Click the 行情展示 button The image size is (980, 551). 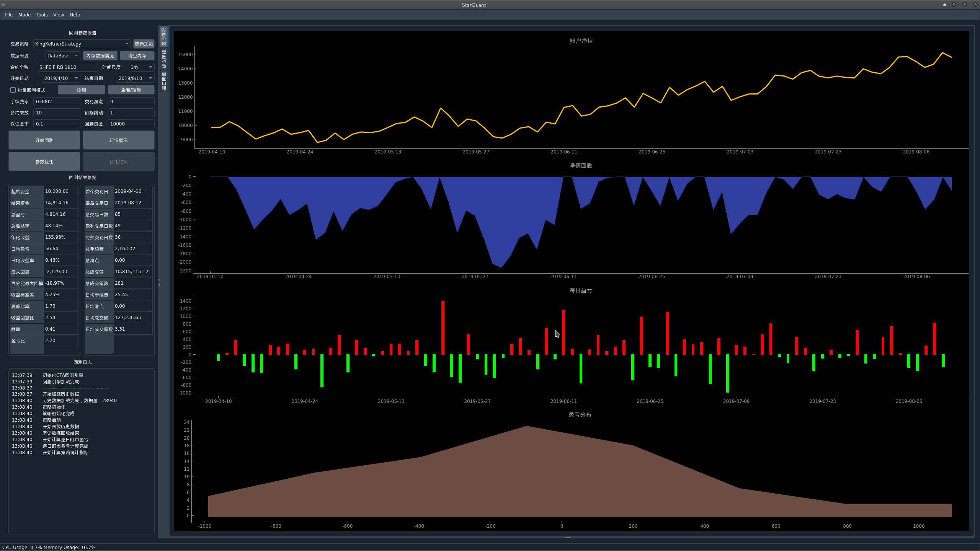tap(119, 140)
